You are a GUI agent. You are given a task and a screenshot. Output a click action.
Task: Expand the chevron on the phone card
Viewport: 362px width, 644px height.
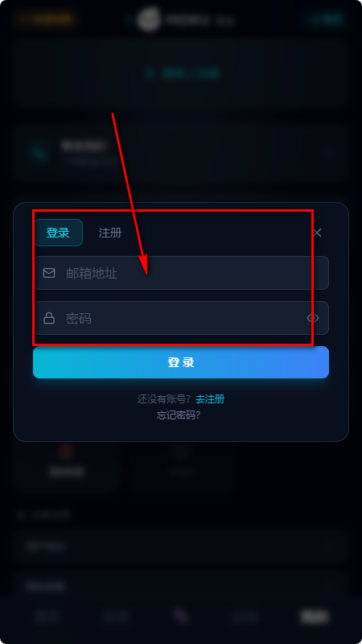[x=329, y=153]
